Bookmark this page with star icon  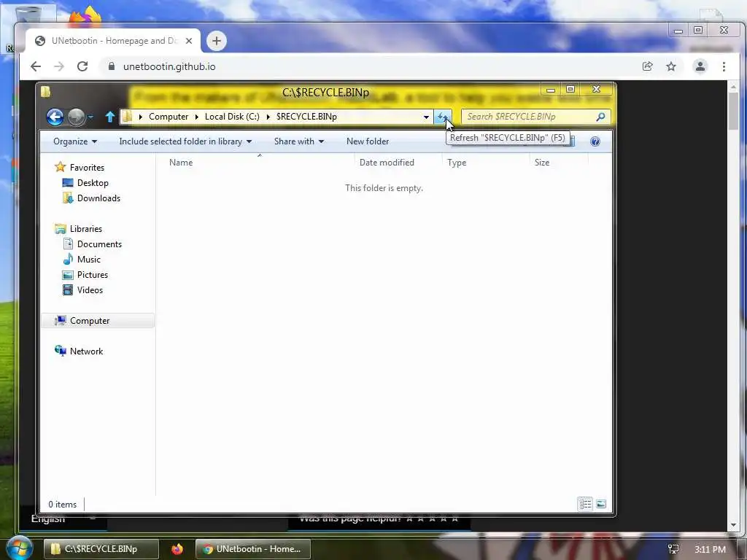tap(671, 66)
